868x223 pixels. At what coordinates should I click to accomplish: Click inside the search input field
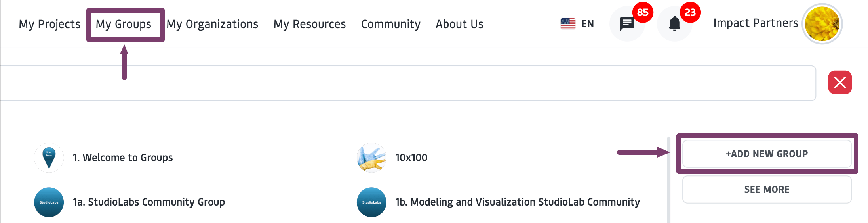coord(408,83)
